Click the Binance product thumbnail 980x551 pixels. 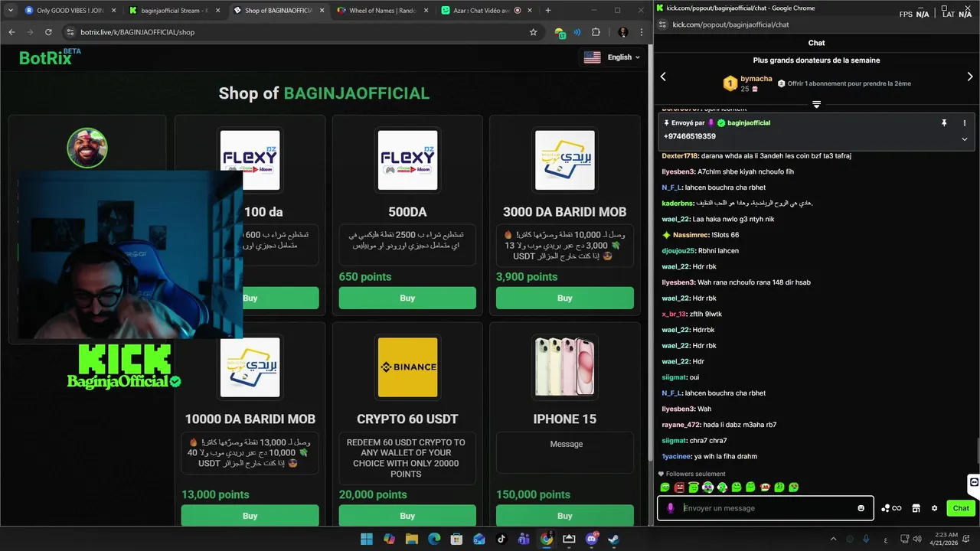click(x=407, y=367)
